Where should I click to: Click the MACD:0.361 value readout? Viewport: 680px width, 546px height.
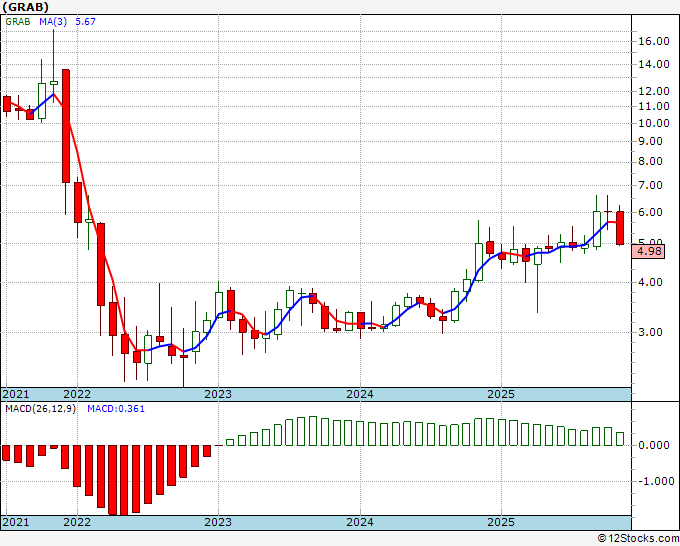tap(116, 409)
